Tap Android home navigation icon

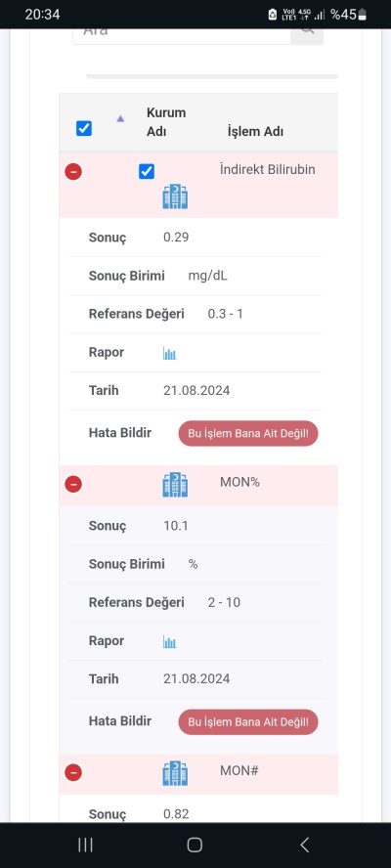(195, 845)
